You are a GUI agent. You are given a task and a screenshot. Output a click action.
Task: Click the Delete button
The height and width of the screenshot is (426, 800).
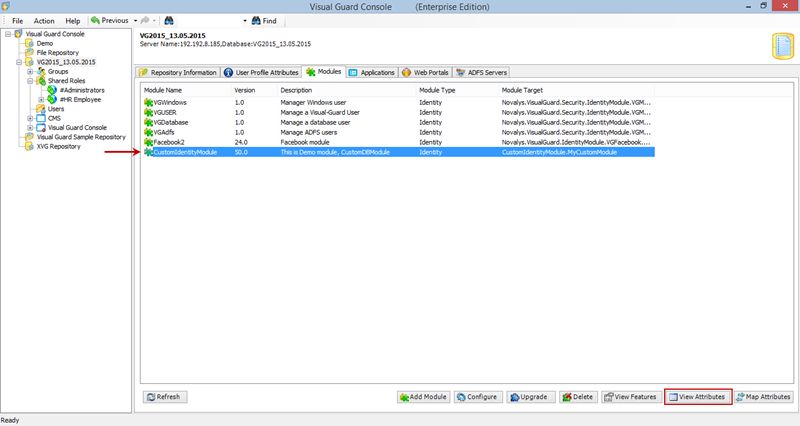click(578, 397)
